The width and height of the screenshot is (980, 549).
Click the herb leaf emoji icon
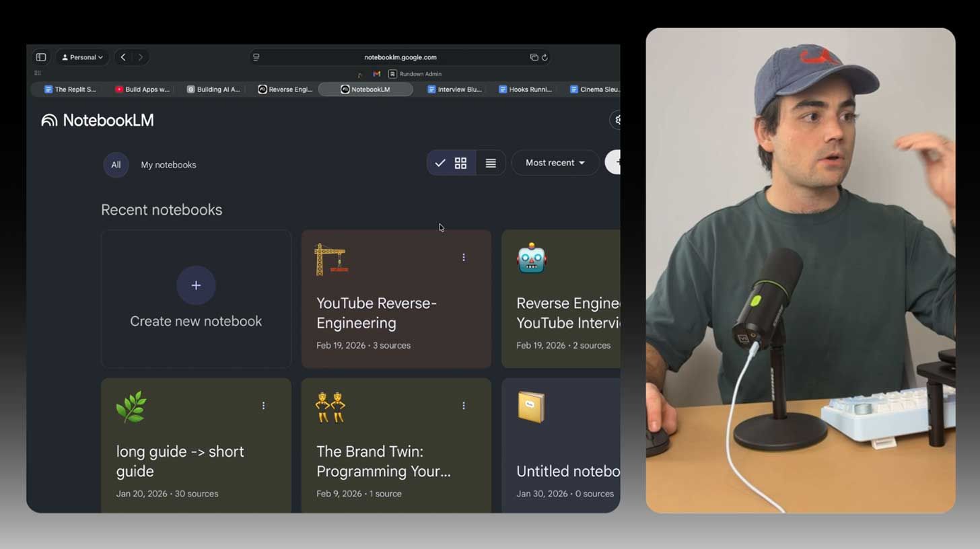131,408
